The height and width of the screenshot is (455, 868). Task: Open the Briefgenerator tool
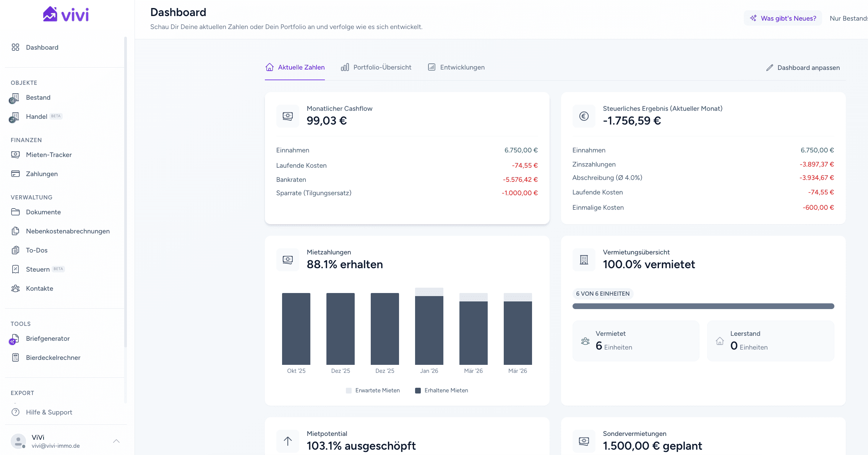click(x=48, y=338)
